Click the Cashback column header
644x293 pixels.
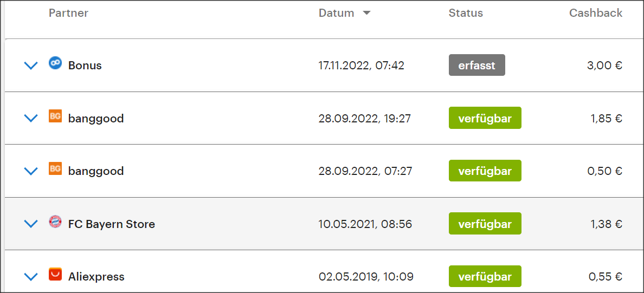(596, 13)
